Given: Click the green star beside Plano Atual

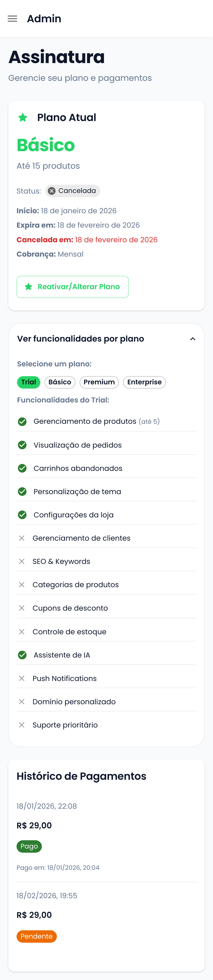Looking at the screenshot, I should 23,117.
